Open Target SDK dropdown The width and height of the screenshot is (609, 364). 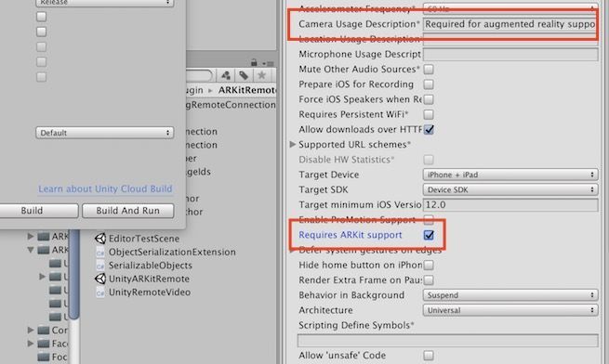click(510, 190)
